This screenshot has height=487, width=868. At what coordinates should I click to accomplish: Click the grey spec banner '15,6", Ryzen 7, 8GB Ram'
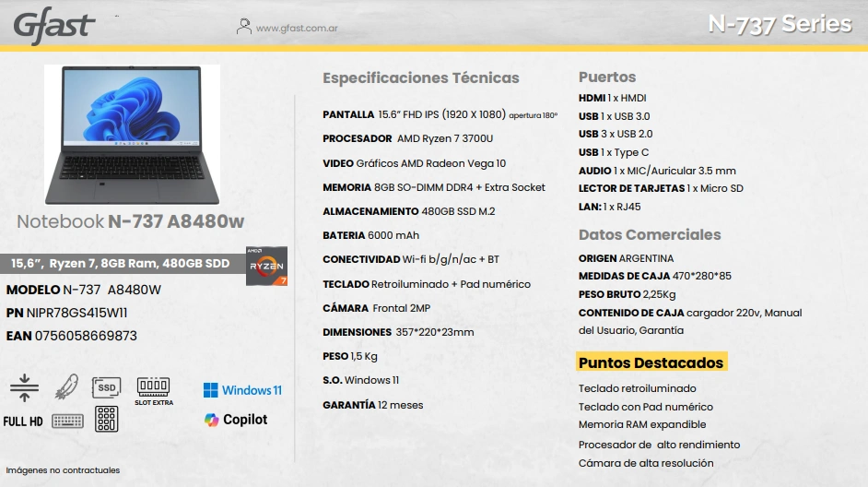123,263
